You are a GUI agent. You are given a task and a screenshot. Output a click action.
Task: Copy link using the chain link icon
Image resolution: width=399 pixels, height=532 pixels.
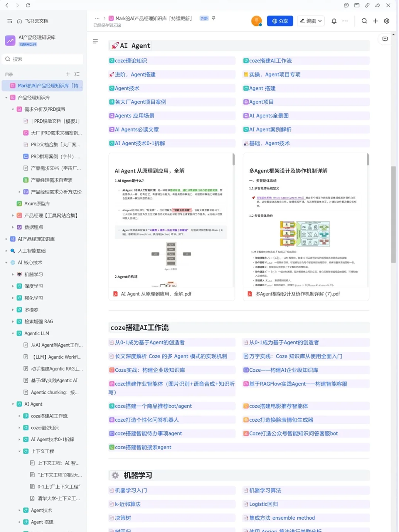[367, 5]
